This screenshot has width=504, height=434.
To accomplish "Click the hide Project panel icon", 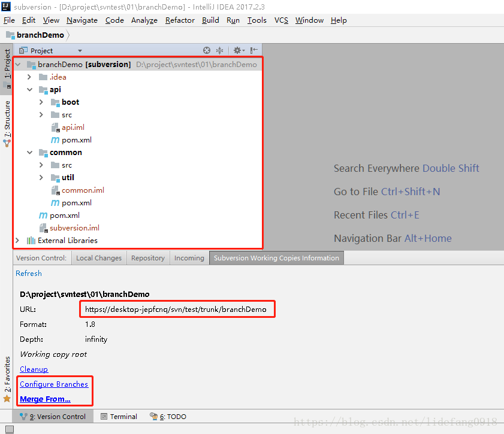I will coord(254,50).
